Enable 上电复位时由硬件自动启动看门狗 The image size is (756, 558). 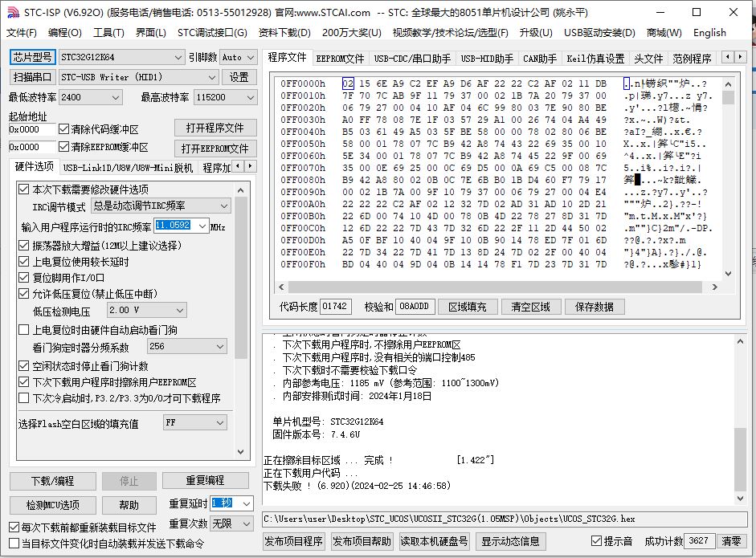coord(23,330)
